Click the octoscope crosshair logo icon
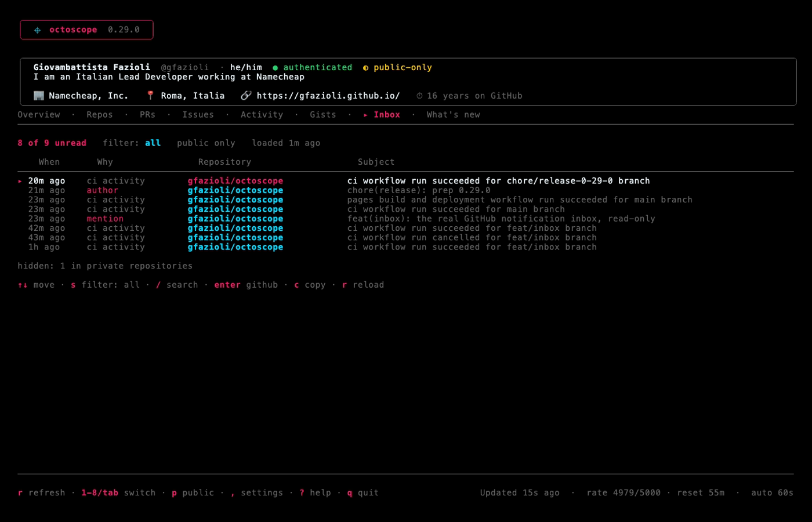The image size is (812, 522). [x=37, y=30]
